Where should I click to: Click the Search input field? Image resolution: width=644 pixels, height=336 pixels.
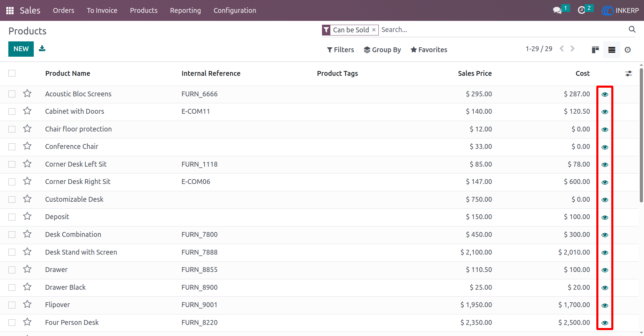tap(503, 30)
